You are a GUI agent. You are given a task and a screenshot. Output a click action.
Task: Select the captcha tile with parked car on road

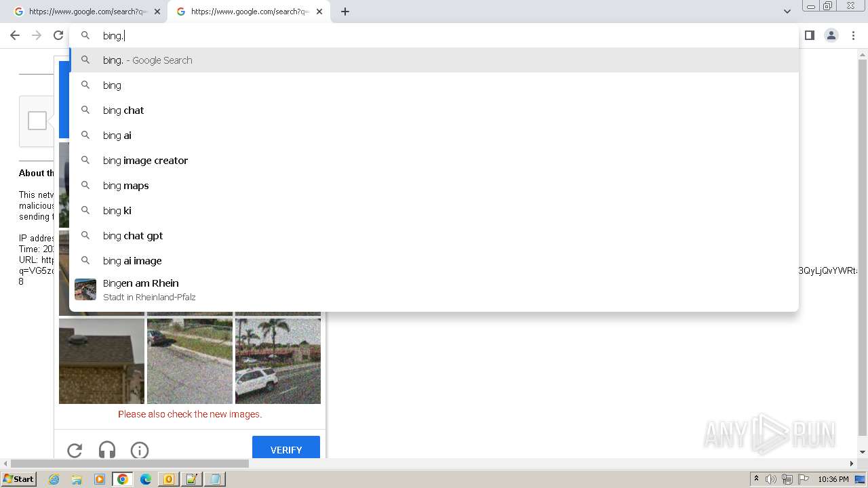coord(190,361)
